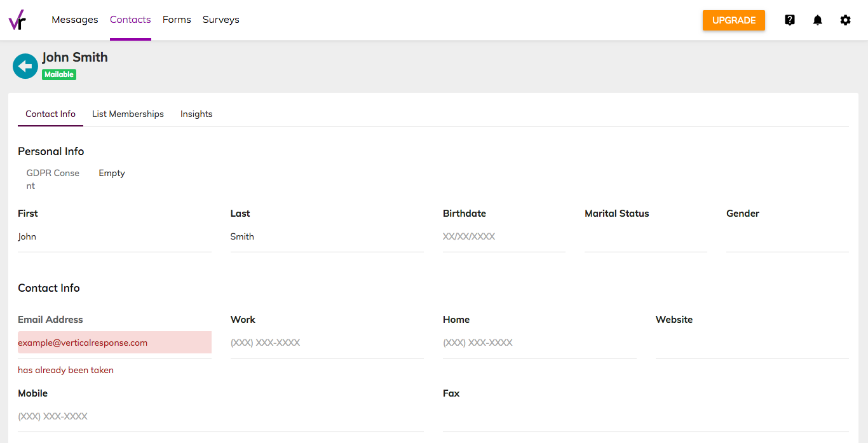
Task: Open the Forms menu
Action: click(x=177, y=20)
